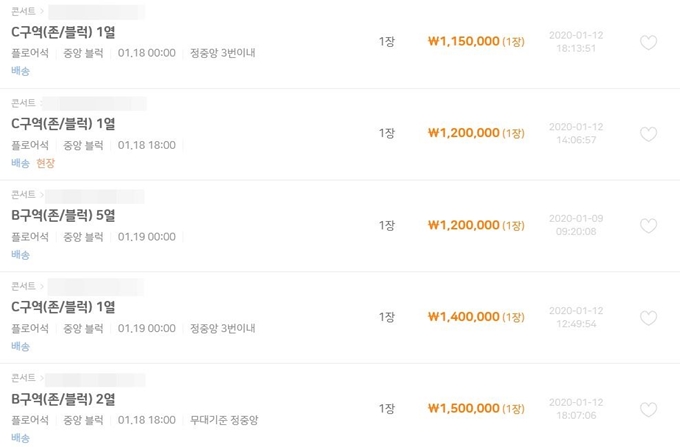The width and height of the screenshot is (680, 447).
Task: Open the B구역(존/블럭) 5열 listing
Action: pyautogui.click(x=63, y=215)
